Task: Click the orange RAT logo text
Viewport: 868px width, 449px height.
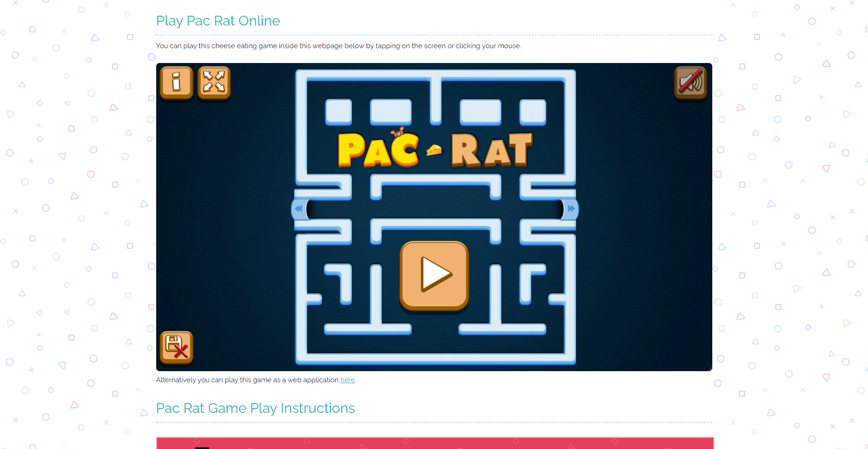Action: tap(492, 150)
